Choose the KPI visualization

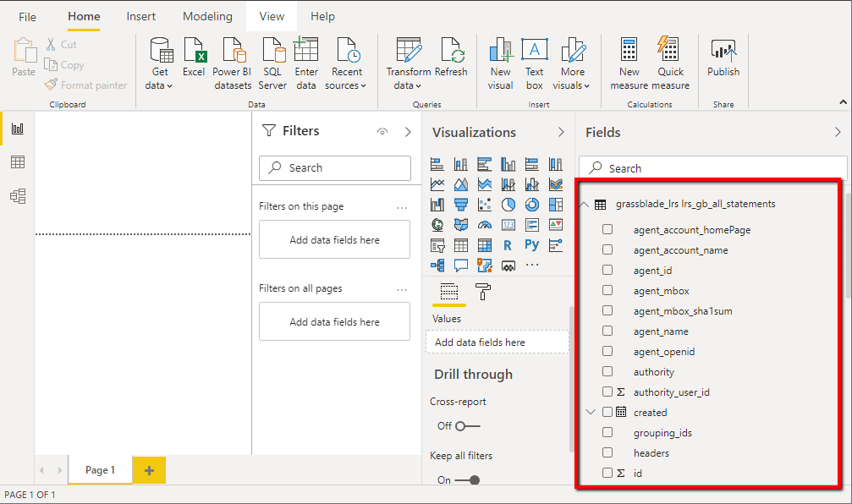pos(556,225)
